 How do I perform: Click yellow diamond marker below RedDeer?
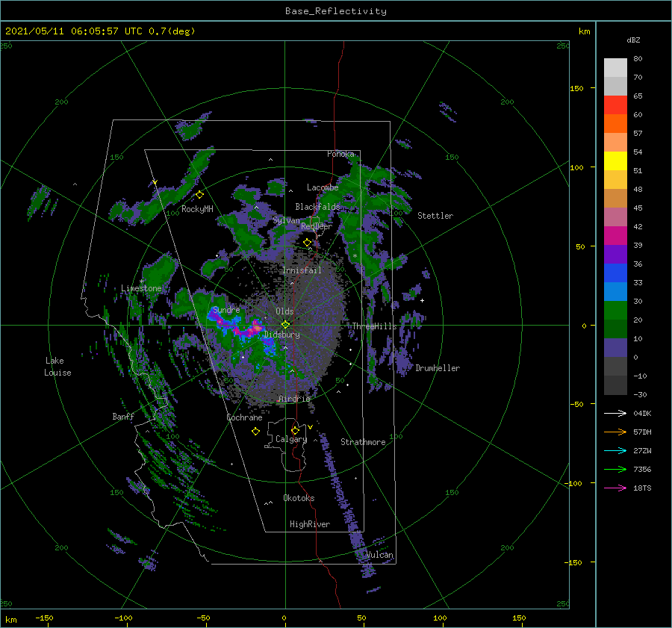click(x=308, y=243)
